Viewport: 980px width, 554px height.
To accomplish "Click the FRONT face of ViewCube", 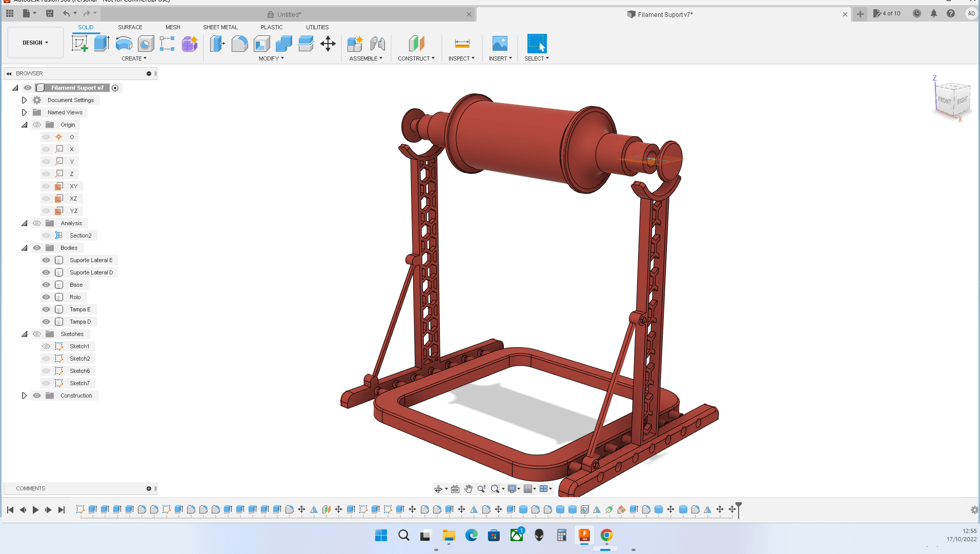I will point(945,100).
